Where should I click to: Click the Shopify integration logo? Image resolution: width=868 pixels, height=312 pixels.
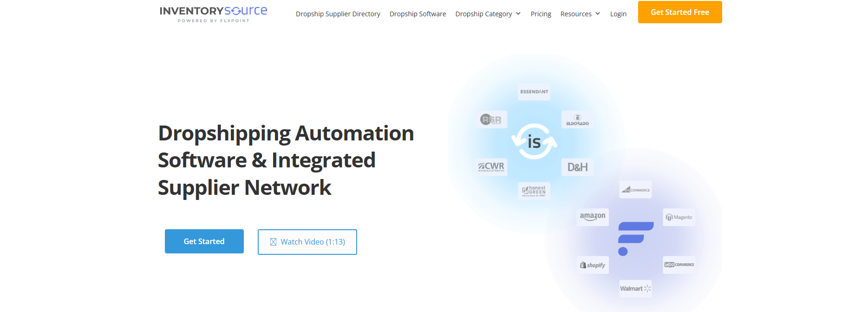(x=593, y=265)
